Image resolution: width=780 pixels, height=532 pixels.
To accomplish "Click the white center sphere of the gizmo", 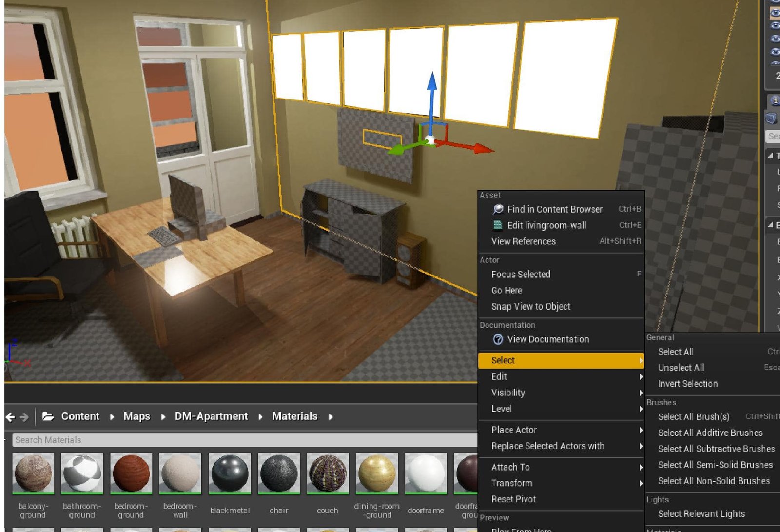I will (x=430, y=141).
